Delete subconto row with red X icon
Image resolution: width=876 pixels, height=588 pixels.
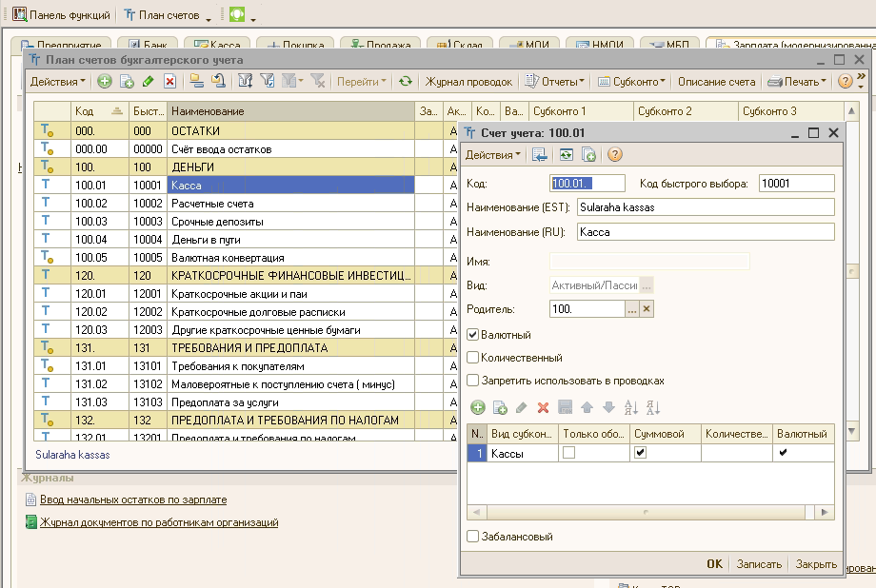(544, 407)
